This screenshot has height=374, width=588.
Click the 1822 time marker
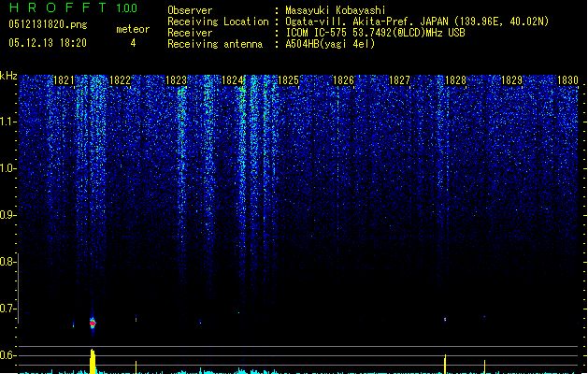coord(120,80)
